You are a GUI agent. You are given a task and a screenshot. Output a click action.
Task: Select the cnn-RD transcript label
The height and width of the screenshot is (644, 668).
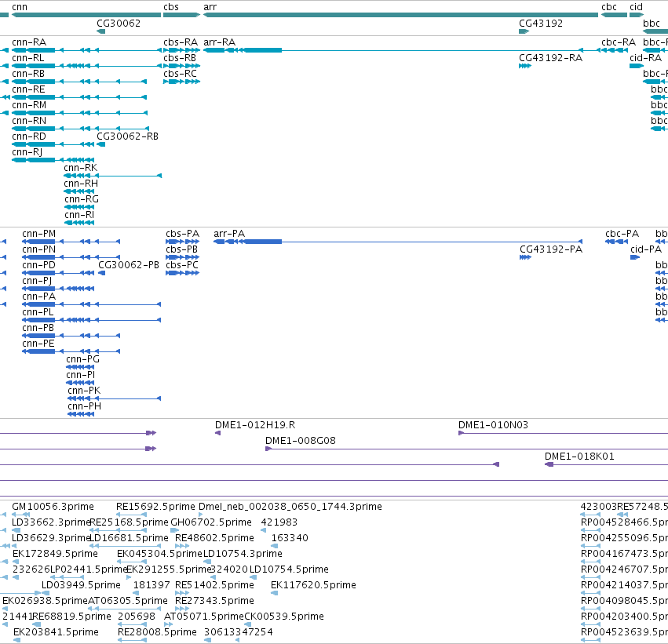(x=29, y=136)
